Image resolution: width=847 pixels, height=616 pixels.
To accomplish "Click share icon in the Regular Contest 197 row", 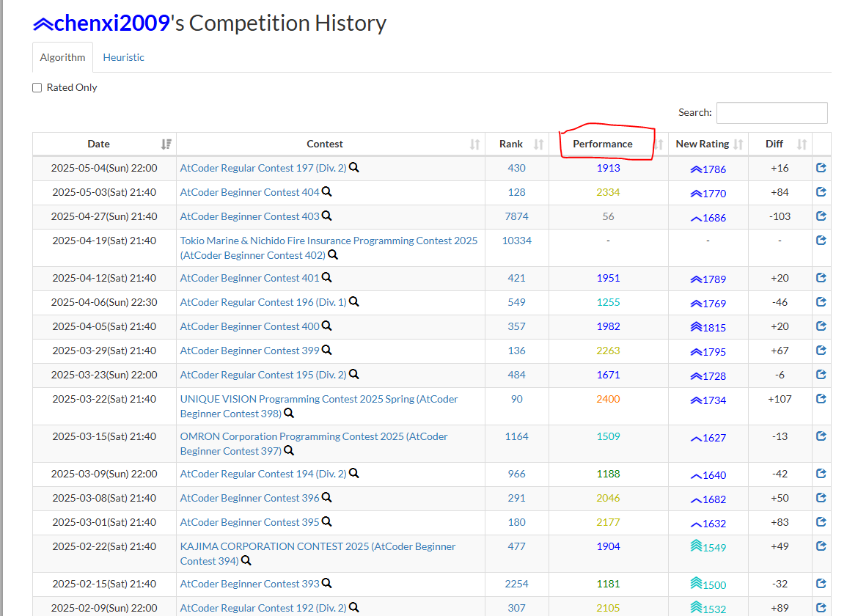I will pos(821,167).
